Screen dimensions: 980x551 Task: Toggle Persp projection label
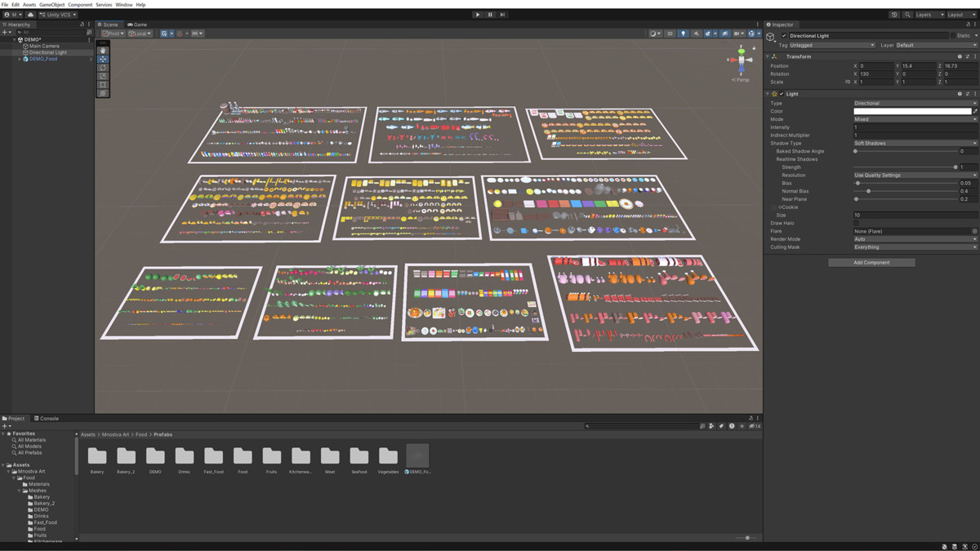[741, 80]
